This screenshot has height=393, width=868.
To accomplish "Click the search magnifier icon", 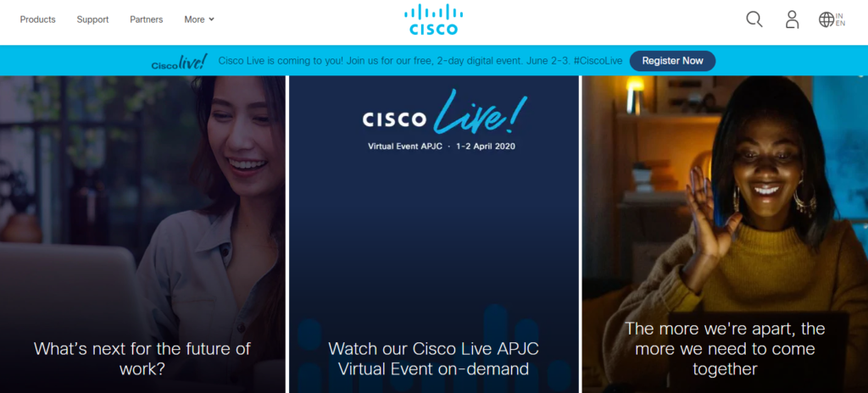I will coord(754,19).
